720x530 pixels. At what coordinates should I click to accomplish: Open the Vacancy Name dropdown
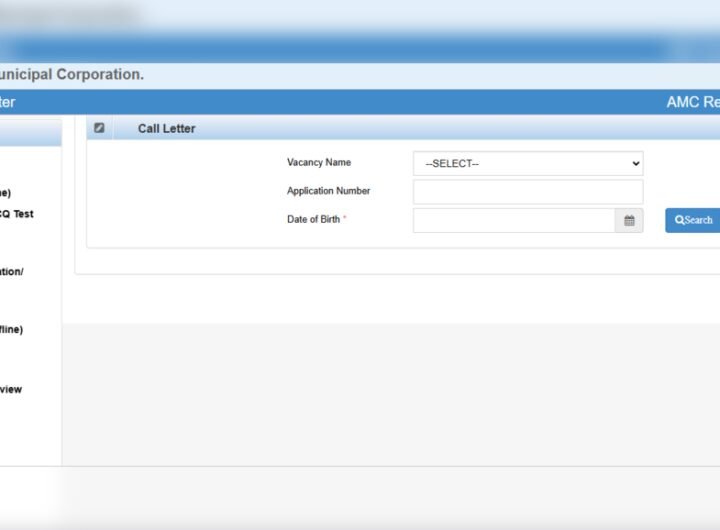tap(527, 163)
